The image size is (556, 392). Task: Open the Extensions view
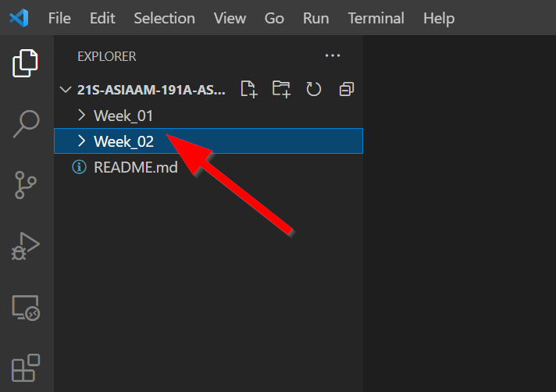[x=26, y=368]
